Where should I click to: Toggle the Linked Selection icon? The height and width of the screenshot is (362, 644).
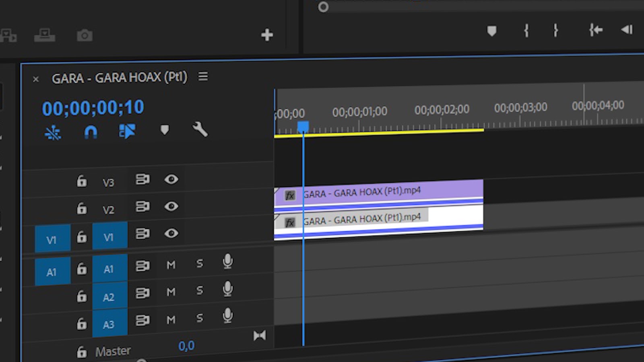tap(127, 131)
